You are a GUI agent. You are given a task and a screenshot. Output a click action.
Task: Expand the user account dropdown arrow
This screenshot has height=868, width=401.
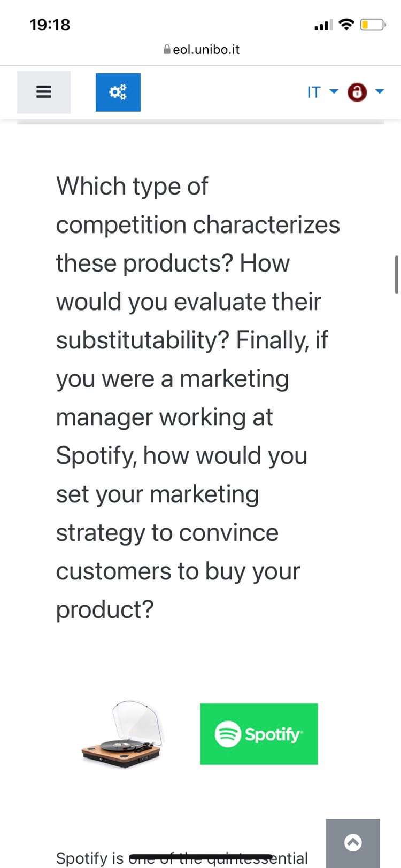click(x=380, y=91)
